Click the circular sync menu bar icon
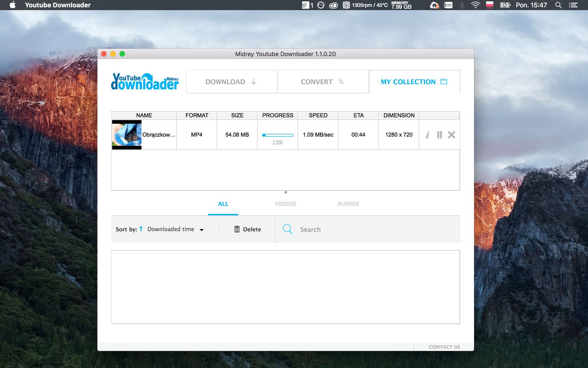 point(321,5)
